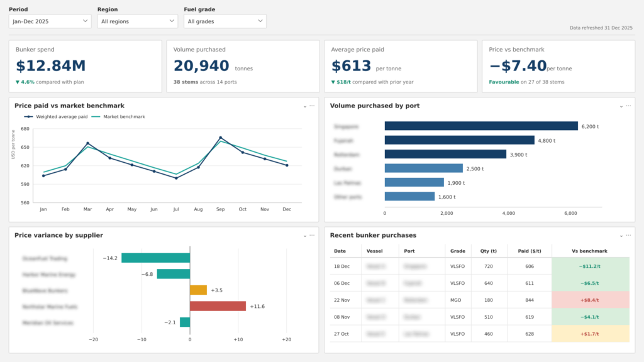The width and height of the screenshot is (644, 362).
Task: Click the Volume purchased 20,940 tonnes card
Action: pyautogui.click(x=243, y=67)
